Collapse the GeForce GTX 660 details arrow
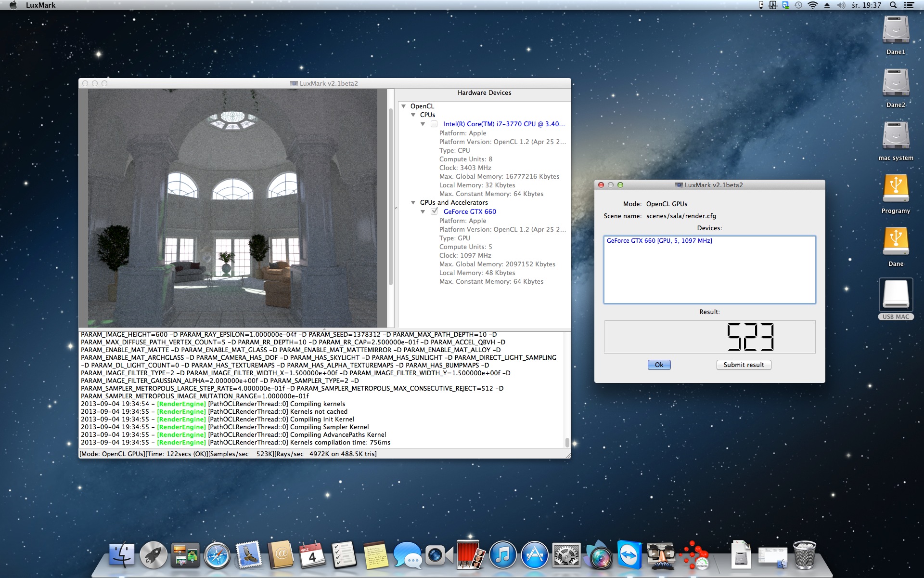 423,211
